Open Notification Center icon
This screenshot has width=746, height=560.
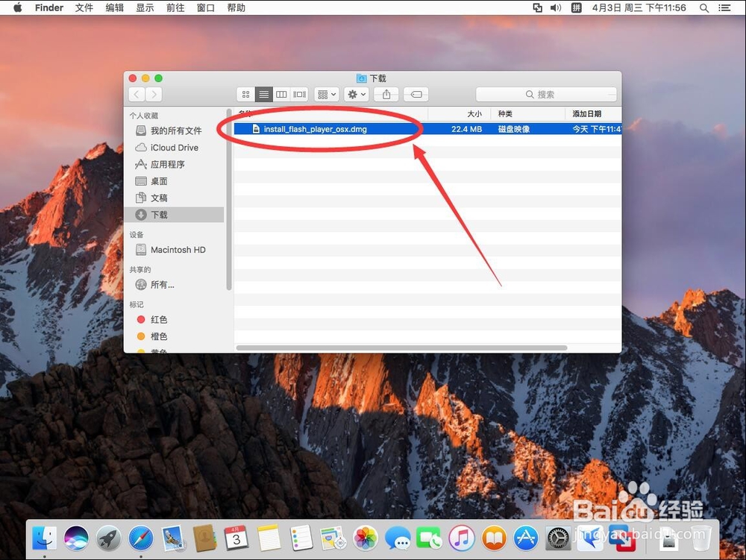(x=724, y=7)
